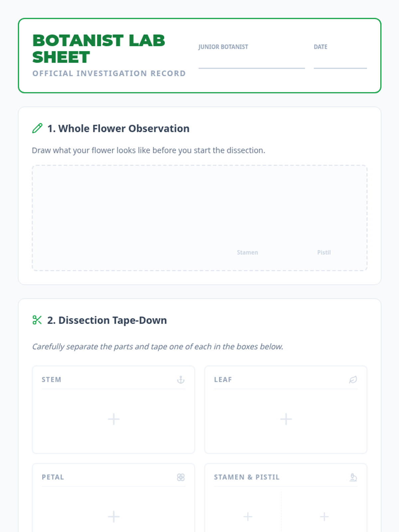Click the scissors icon beside Dissection Tape-Down
Viewport: 399px width, 532px height.
point(37,320)
